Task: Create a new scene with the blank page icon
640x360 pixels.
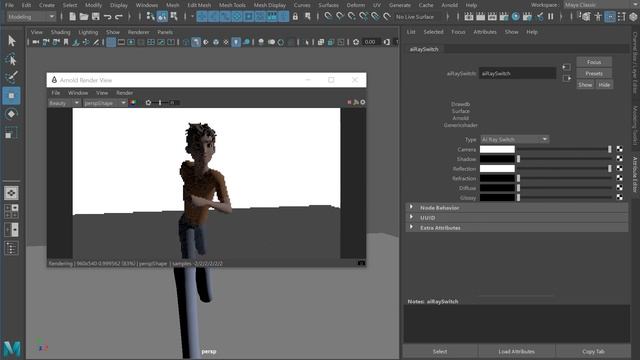Action: click(x=72, y=17)
